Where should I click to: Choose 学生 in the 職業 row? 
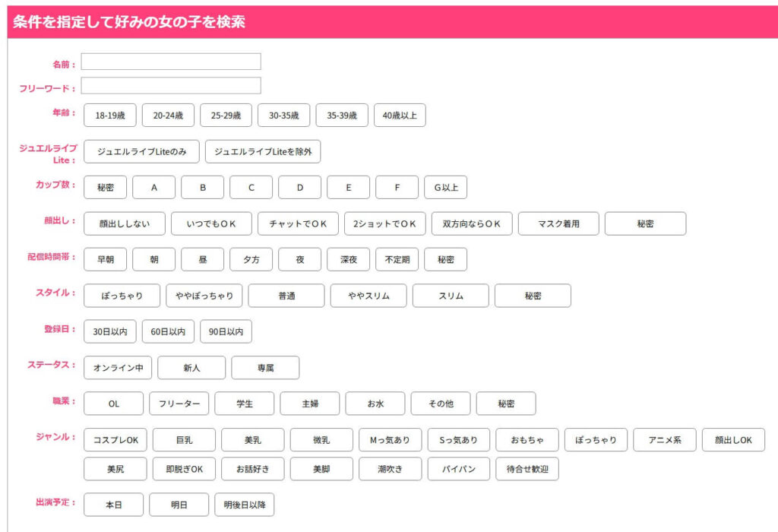click(x=244, y=404)
